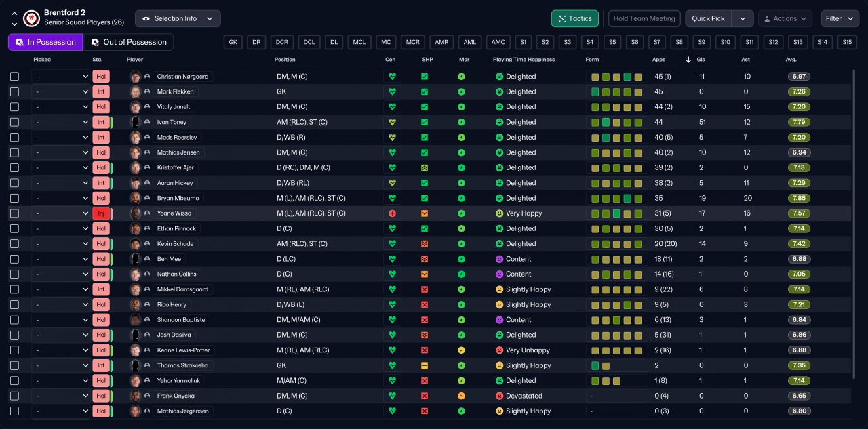Select the In Possession tab

pos(45,42)
